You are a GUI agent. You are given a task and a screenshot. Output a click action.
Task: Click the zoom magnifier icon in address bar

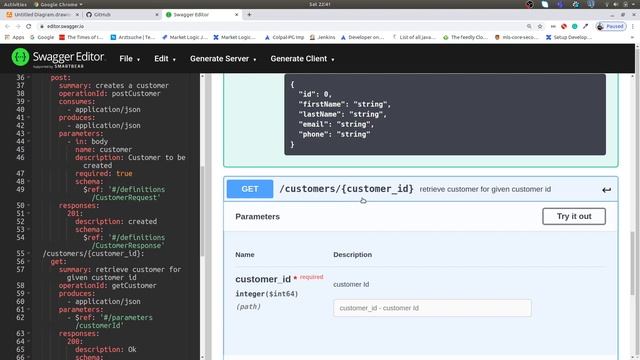click(529, 26)
